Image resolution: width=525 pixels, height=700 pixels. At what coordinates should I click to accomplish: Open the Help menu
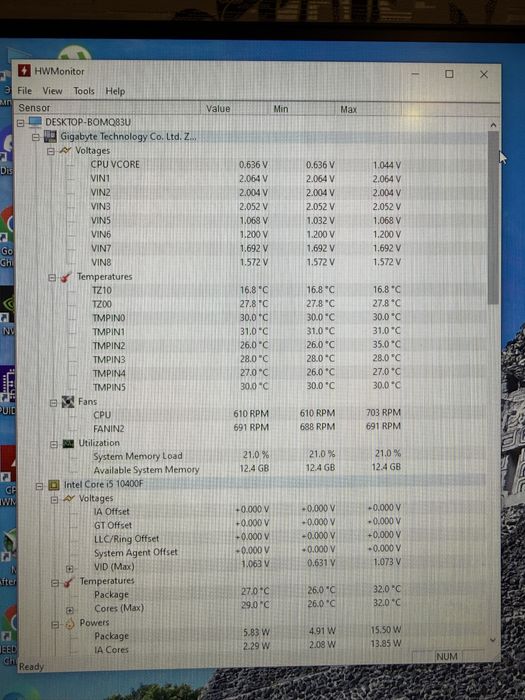115,91
